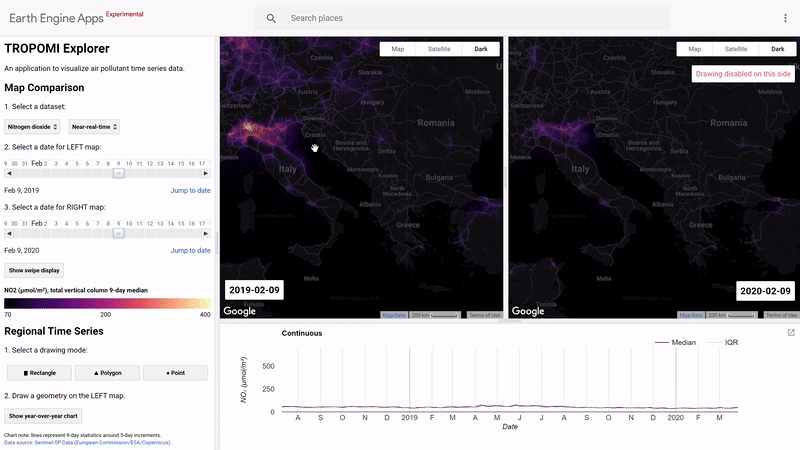Click Jump to date for LEFT map
The image size is (800, 450).
coord(190,190)
